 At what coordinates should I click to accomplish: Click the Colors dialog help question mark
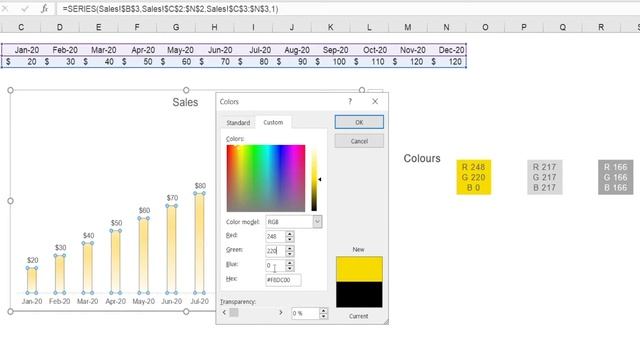350,101
